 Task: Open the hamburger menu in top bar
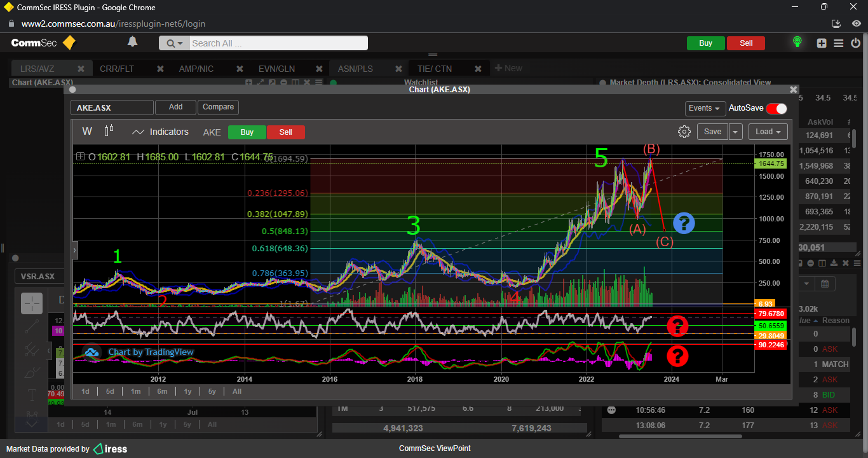pos(839,43)
